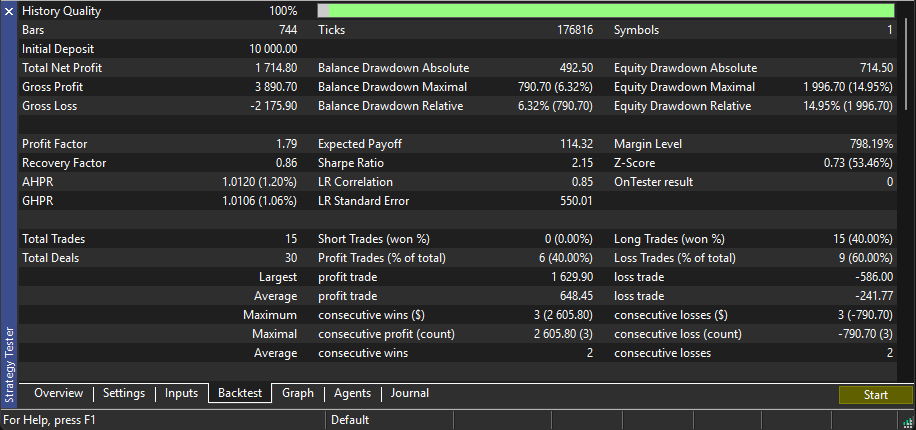The image size is (916, 430).
Task: Switch to the Overview tab
Action: tap(58, 394)
